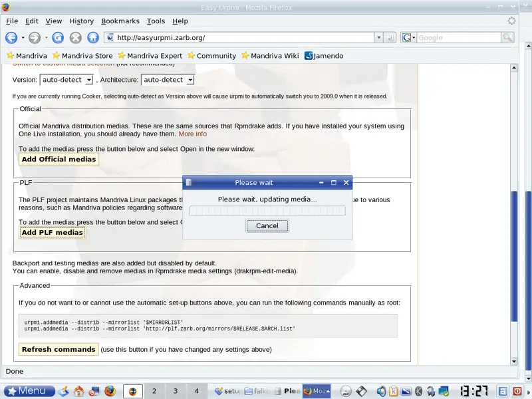Switch to the Mozilla Firefox taskbar entry

317,391
